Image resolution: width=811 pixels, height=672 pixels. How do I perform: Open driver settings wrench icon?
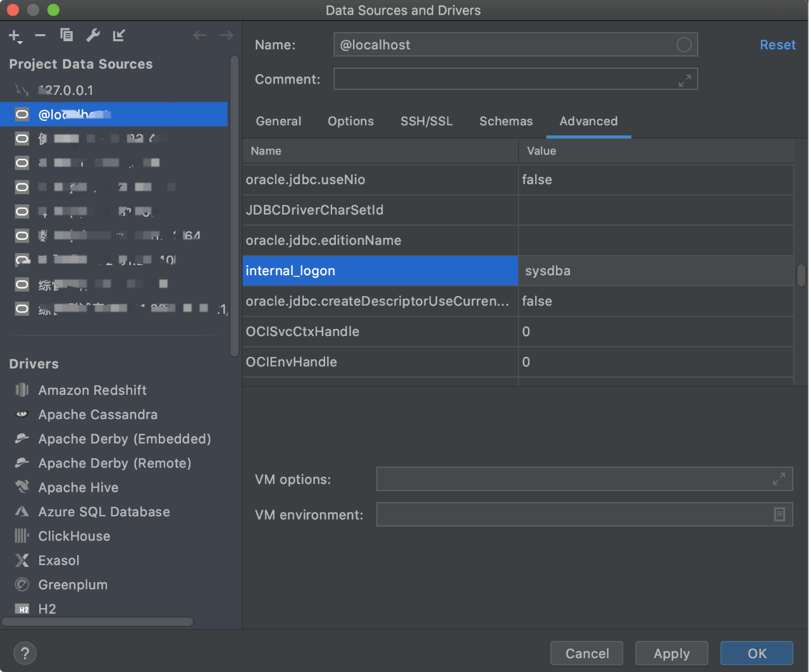coord(93,35)
